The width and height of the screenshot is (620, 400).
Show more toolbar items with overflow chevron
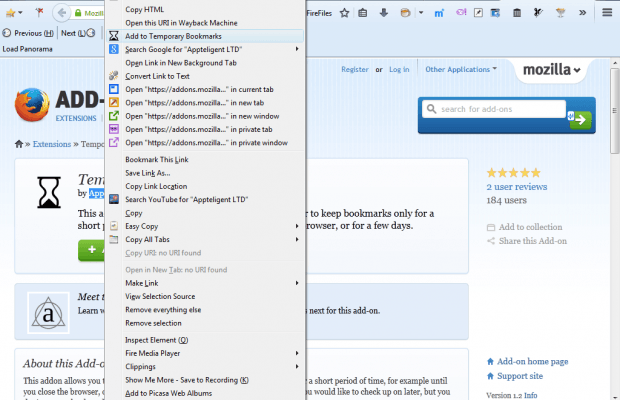point(582,13)
